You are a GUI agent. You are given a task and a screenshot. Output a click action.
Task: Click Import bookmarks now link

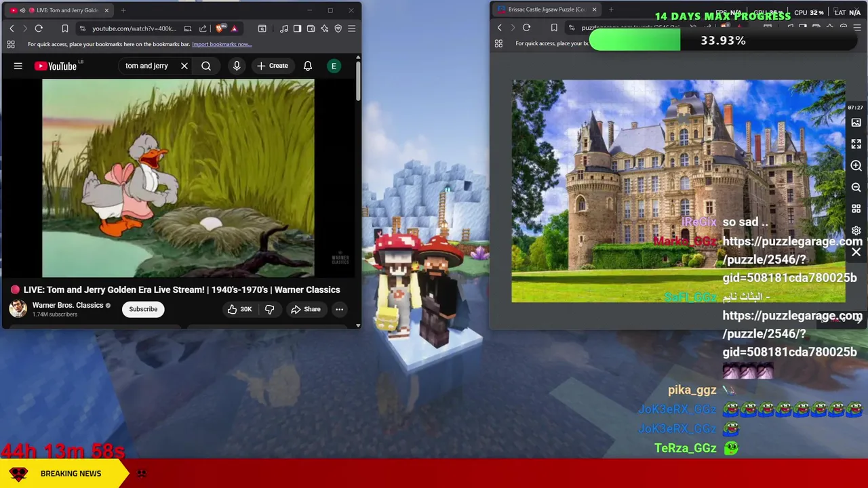(222, 44)
